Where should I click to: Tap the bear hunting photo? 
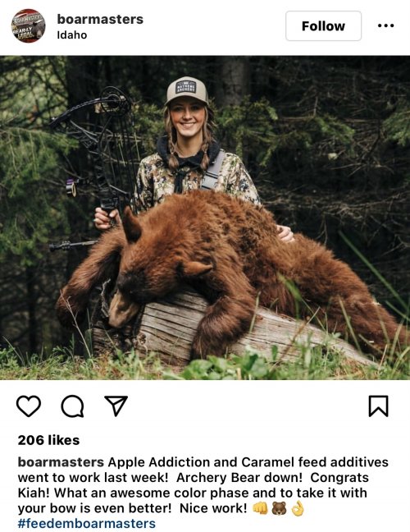(205, 218)
